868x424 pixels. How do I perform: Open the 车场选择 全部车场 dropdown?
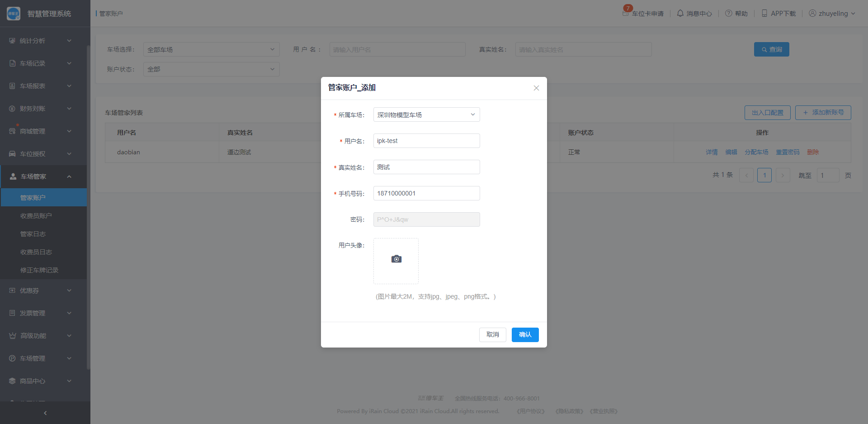pos(211,49)
